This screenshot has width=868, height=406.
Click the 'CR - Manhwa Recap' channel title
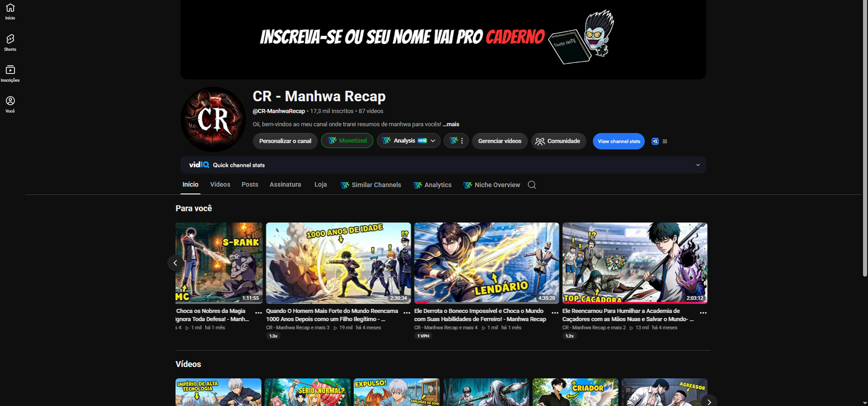click(319, 96)
